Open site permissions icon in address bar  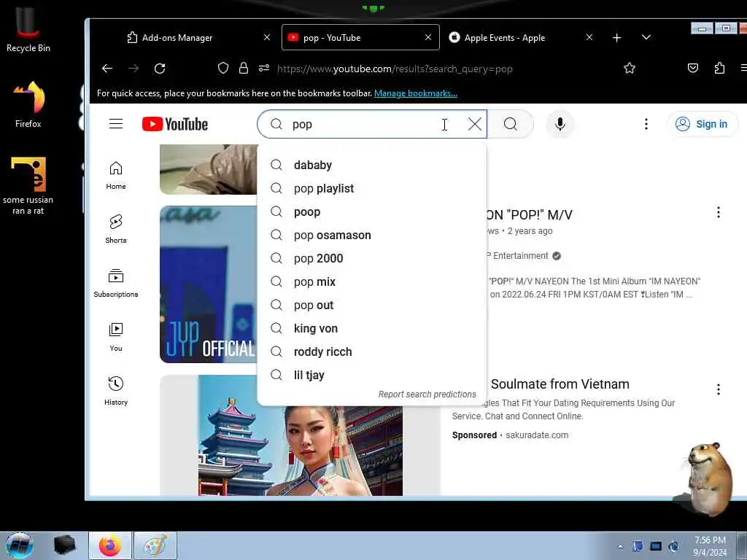[x=264, y=68]
